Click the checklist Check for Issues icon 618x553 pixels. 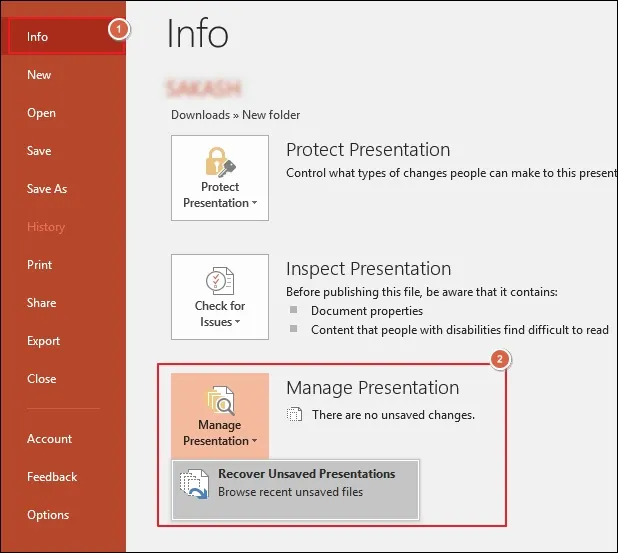click(220, 281)
